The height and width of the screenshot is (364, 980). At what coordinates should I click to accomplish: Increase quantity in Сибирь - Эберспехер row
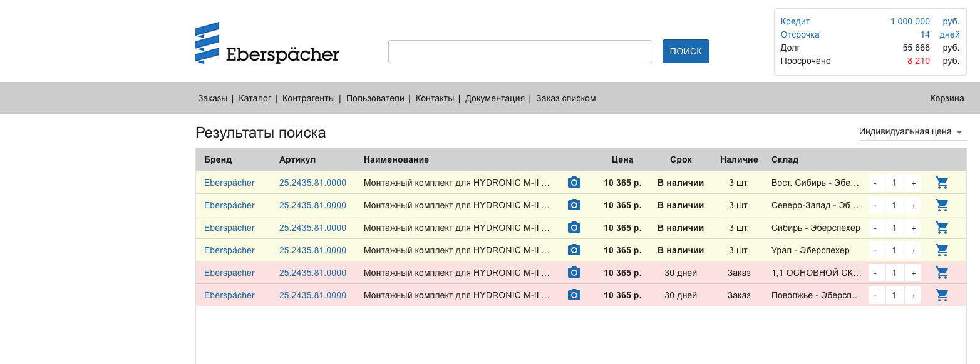click(x=913, y=228)
